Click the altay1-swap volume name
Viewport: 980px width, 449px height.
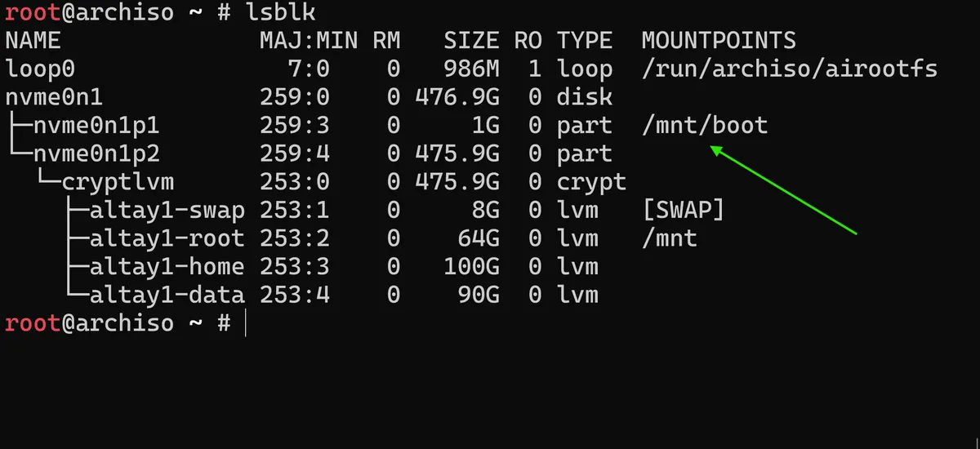[167, 211]
